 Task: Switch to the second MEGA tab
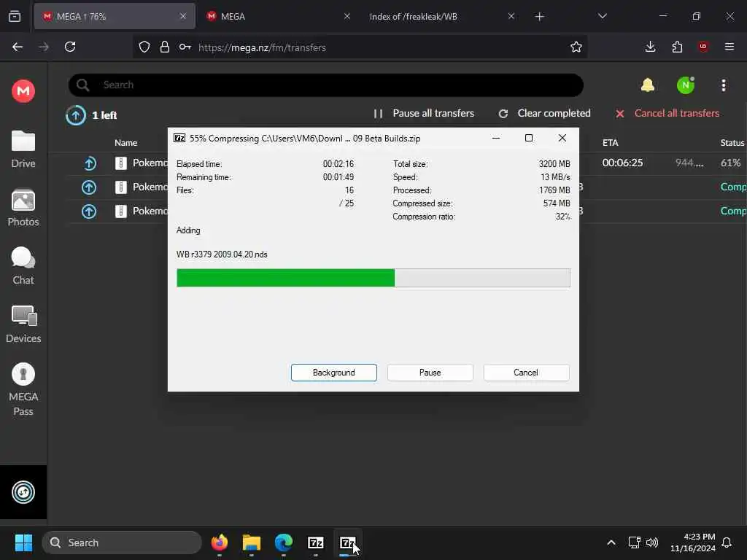click(278, 16)
